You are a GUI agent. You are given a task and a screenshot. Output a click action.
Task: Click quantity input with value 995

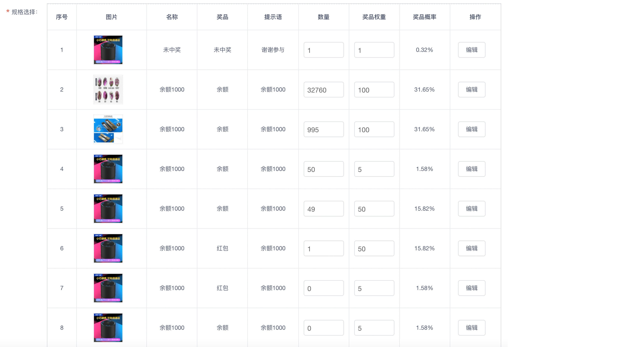[x=324, y=129]
